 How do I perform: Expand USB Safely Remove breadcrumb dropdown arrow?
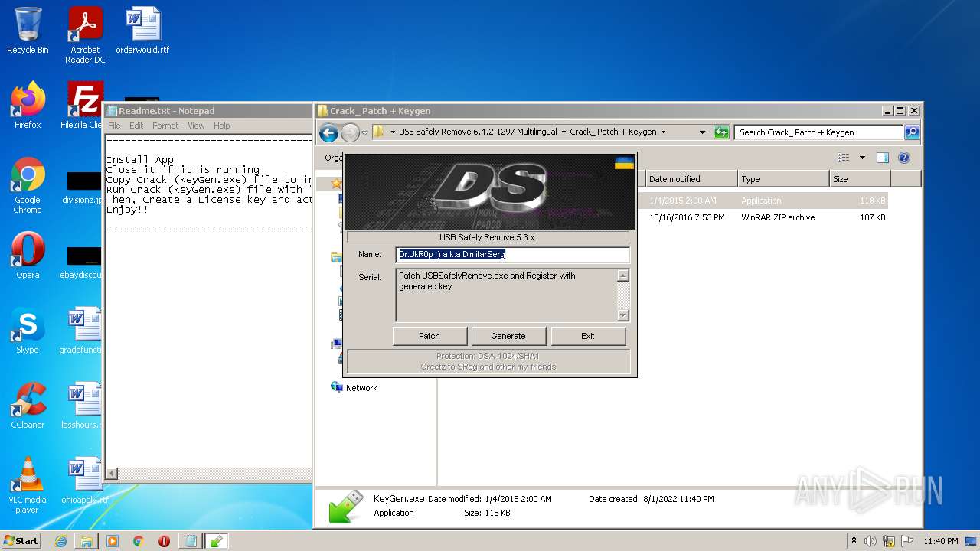(x=563, y=132)
